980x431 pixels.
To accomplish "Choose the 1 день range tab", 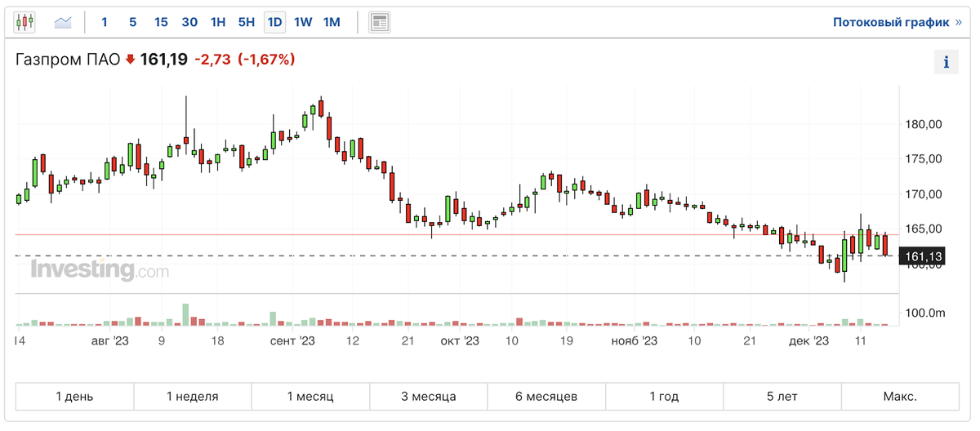I will (x=74, y=397).
